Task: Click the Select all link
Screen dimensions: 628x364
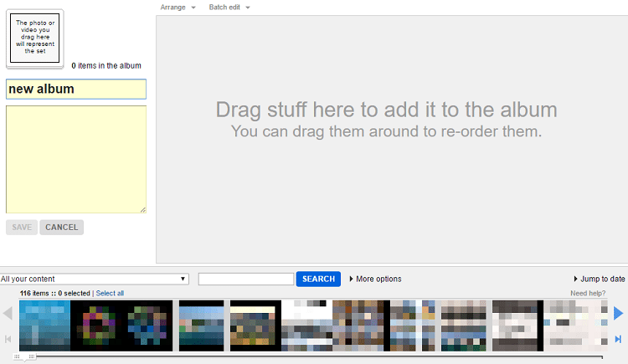Action: [110, 294]
